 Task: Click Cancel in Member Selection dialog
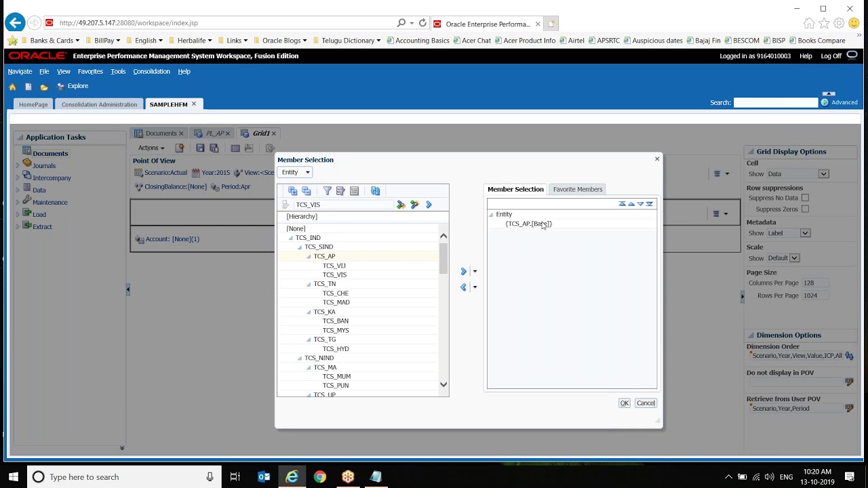646,403
